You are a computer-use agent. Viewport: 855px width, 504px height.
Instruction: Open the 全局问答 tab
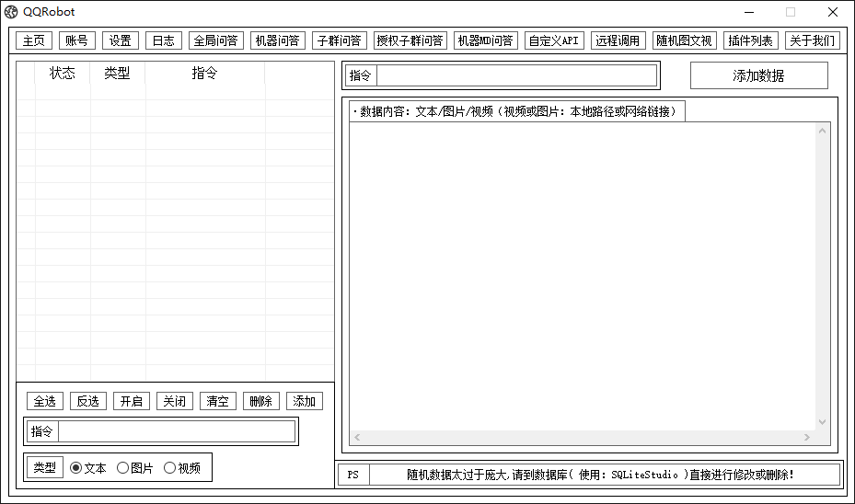pyautogui.click(x=215, y=40)
